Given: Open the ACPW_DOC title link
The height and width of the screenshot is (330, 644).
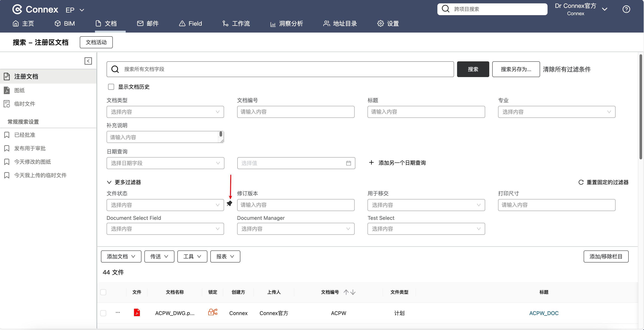Looking at the screenshot, I should coord(543,313).
